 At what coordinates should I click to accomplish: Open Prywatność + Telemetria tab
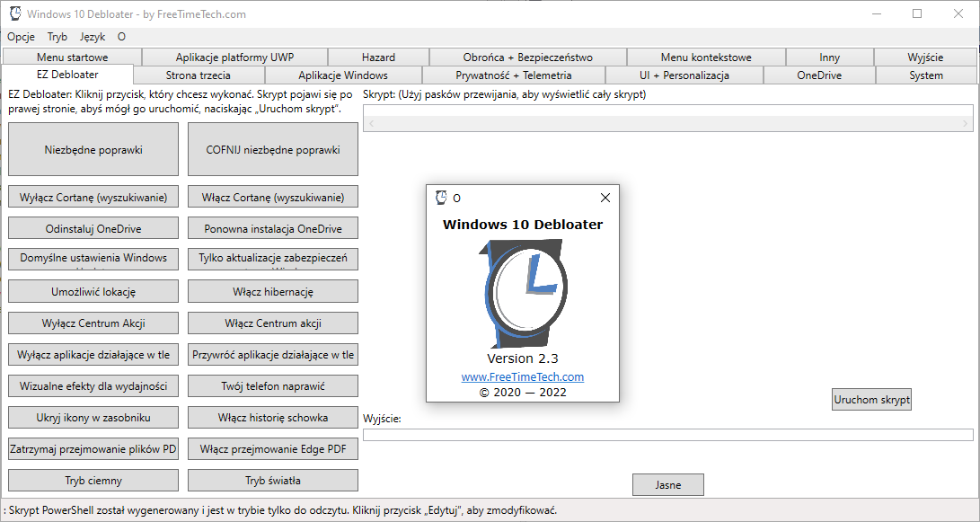514,75
